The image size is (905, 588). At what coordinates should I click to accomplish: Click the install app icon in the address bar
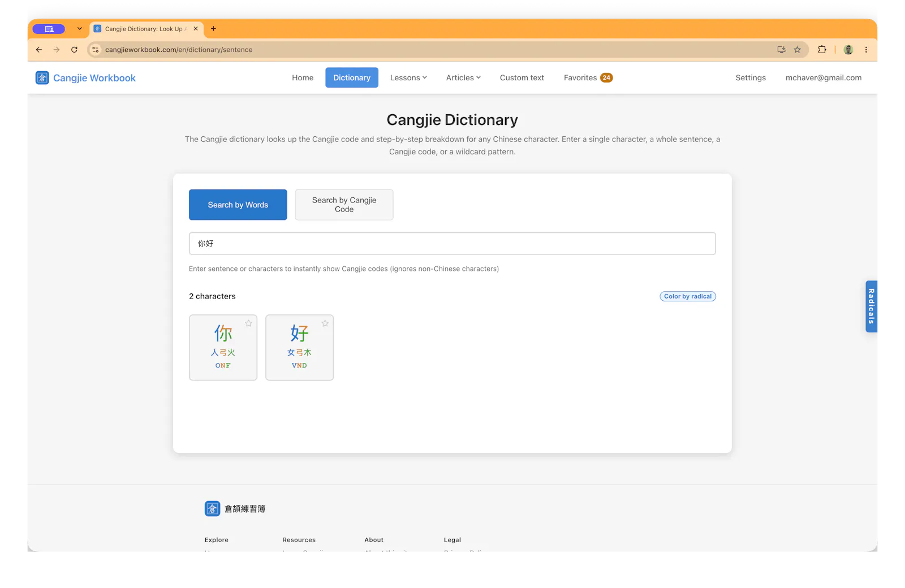[x=781, y=50]
